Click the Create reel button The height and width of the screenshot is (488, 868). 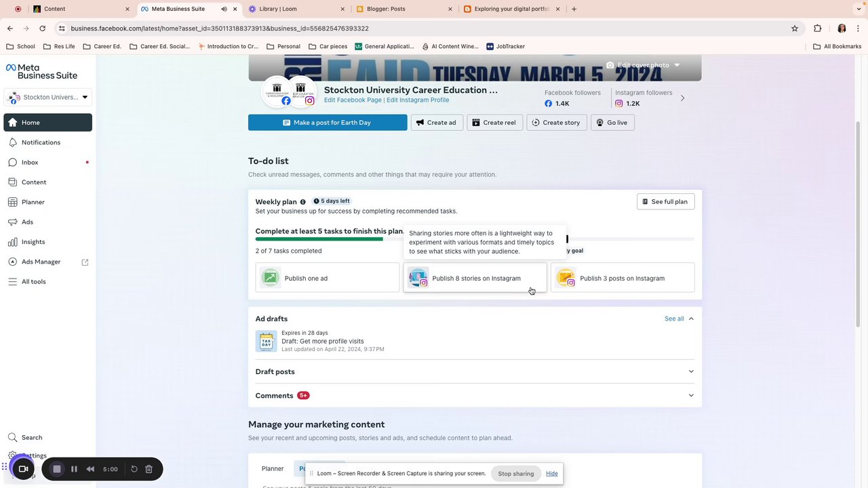pos(494,123)
